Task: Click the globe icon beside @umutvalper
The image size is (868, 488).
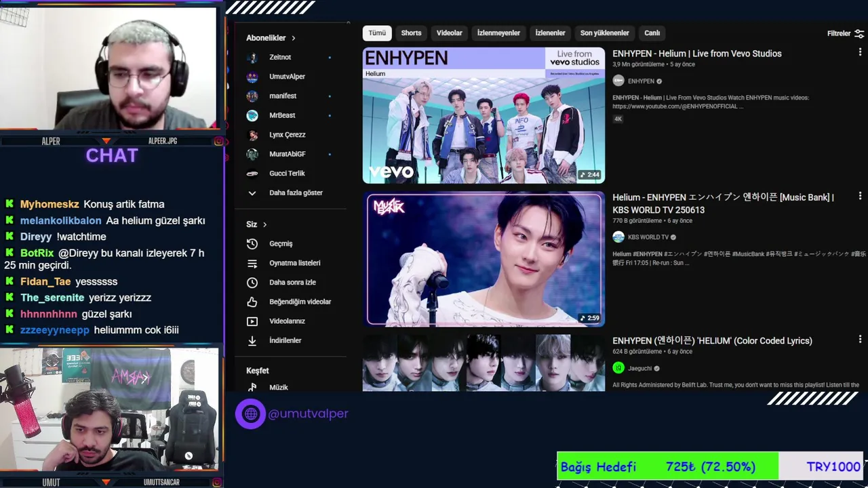Action: point(250,413)
